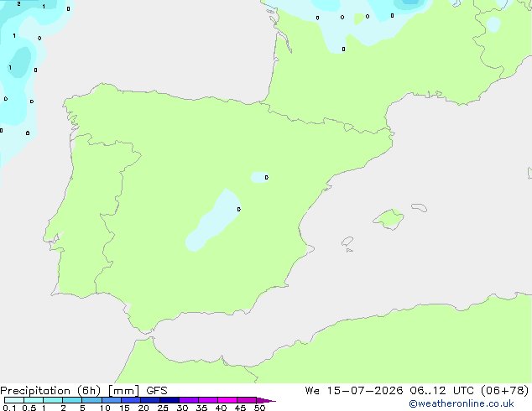This screenshot has width=532, height=411.
Task: Pick the 20–25 mm legend color swatch
Action: click(150, 400)
